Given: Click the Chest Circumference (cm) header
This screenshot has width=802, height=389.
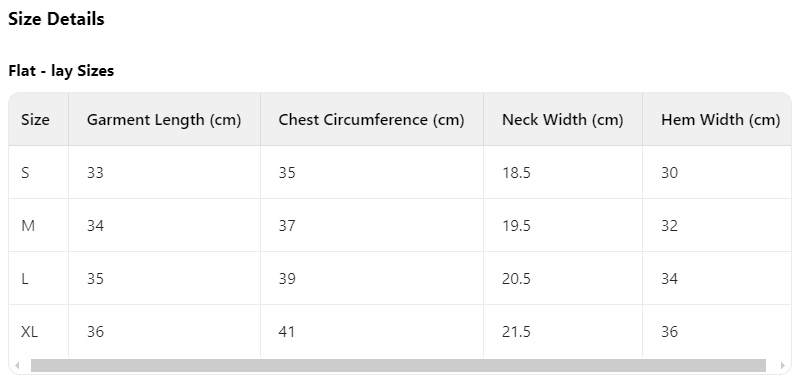Looking at the screenshot, I should coord(371,120).
